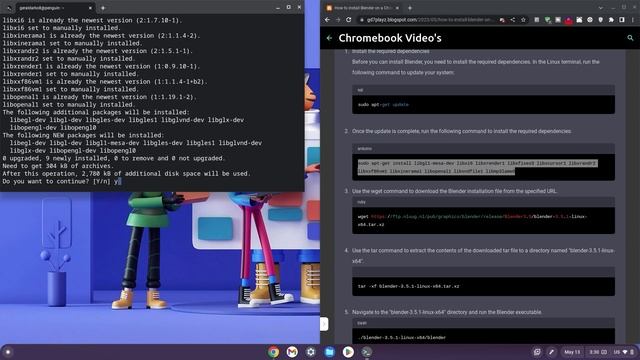Open the Extensions puzzle-piece menu

point(611,20)
